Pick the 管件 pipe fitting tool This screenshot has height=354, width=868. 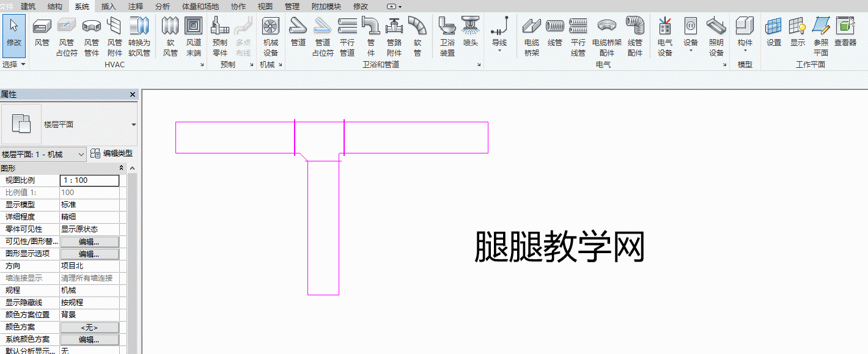371,36
